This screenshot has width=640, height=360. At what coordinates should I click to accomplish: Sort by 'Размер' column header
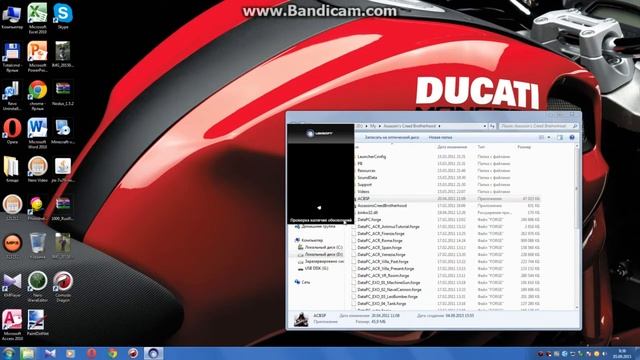524,147
